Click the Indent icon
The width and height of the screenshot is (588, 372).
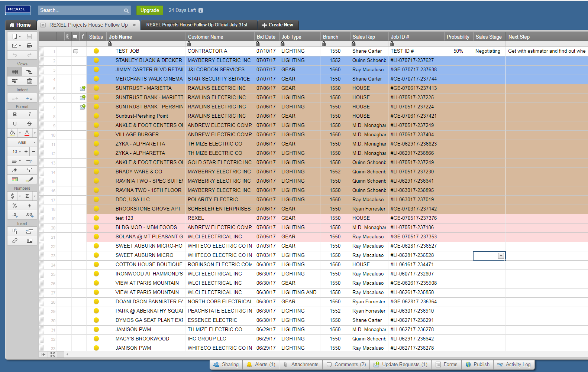[29, 98]
